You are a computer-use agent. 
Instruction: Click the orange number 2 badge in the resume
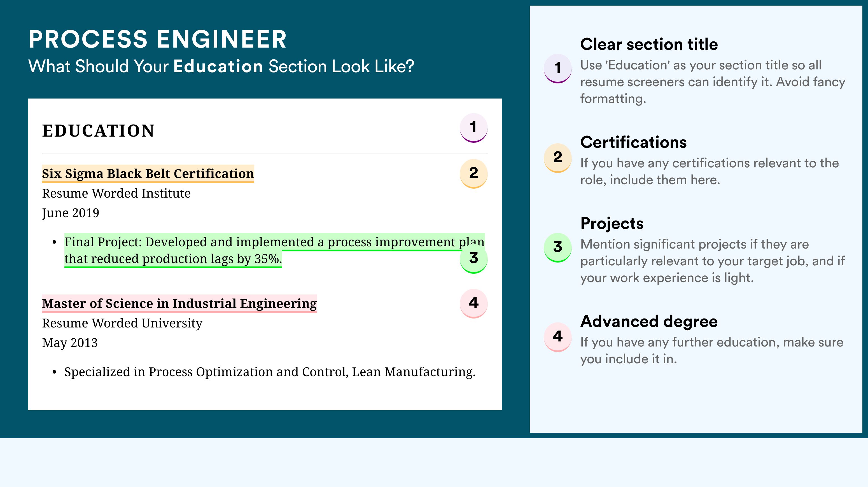[x=473, y=174]
